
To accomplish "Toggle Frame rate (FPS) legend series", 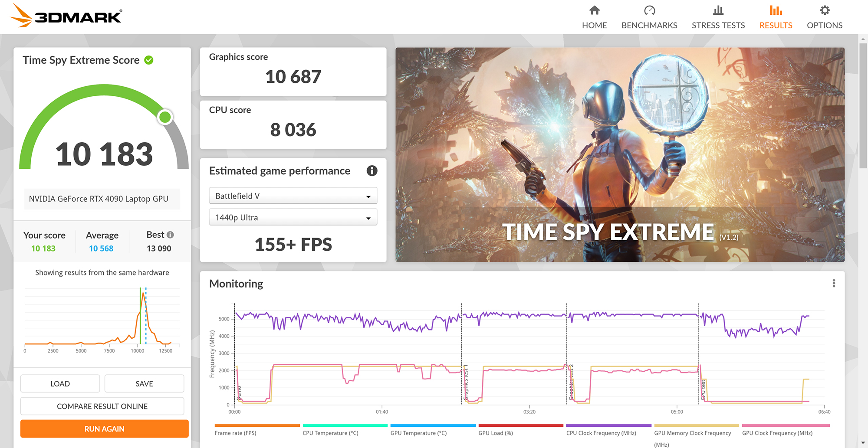I will tap(235, 433).
